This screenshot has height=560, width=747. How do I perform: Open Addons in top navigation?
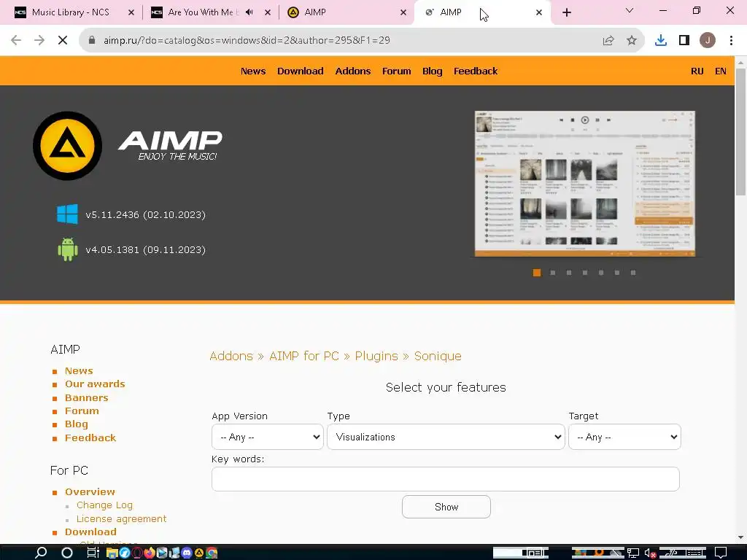pos(352,71)
